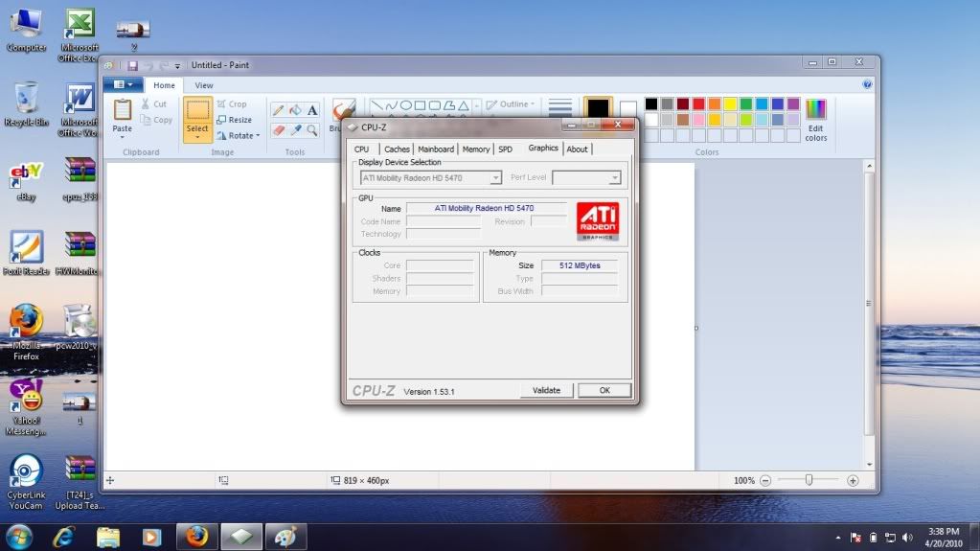Open Recycle Bin desktop icon
Screen dimensions: 980x551
coord(26,103)
